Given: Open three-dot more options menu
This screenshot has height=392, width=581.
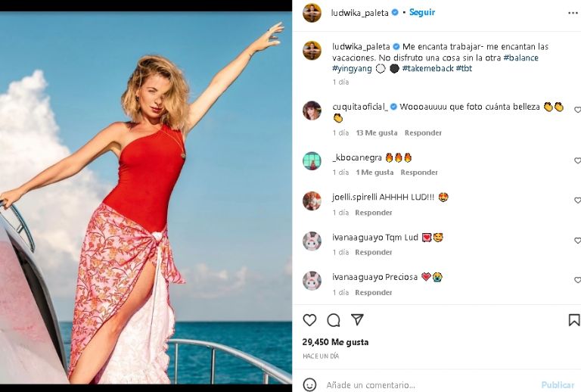Looking at the screenshot, I should [x=573, y=13].
